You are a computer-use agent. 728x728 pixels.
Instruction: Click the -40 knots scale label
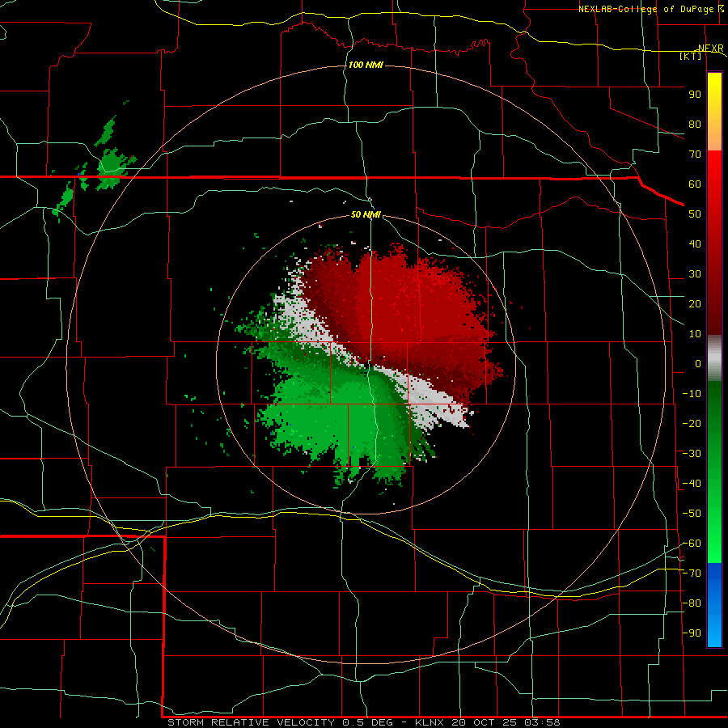pos(692,484)
